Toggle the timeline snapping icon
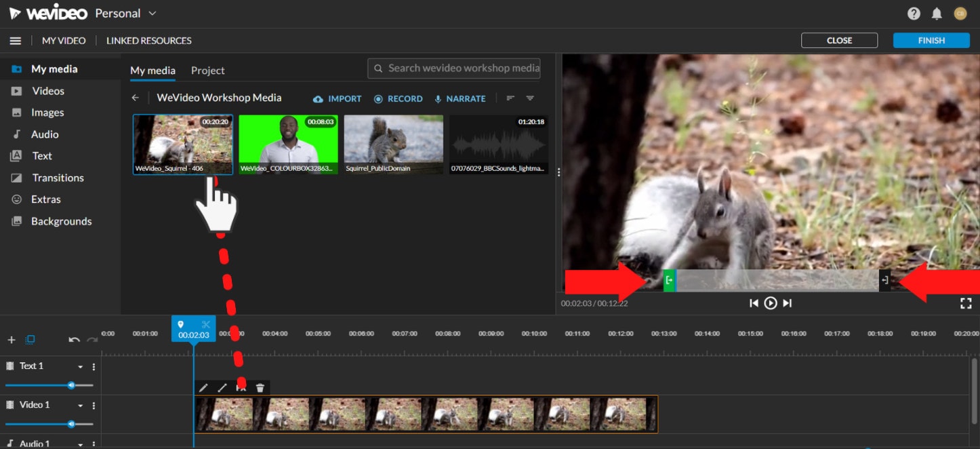 coord(30,340)
